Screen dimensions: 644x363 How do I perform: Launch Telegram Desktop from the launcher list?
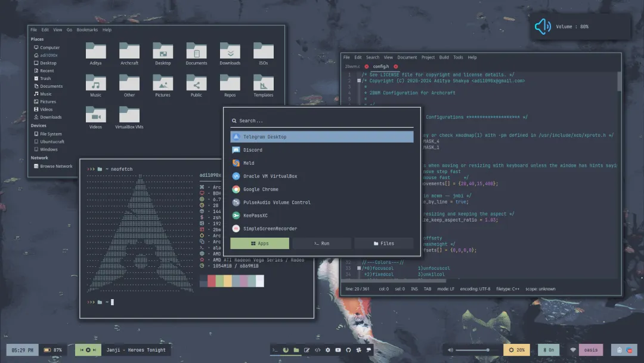click(x=321, y=137)
